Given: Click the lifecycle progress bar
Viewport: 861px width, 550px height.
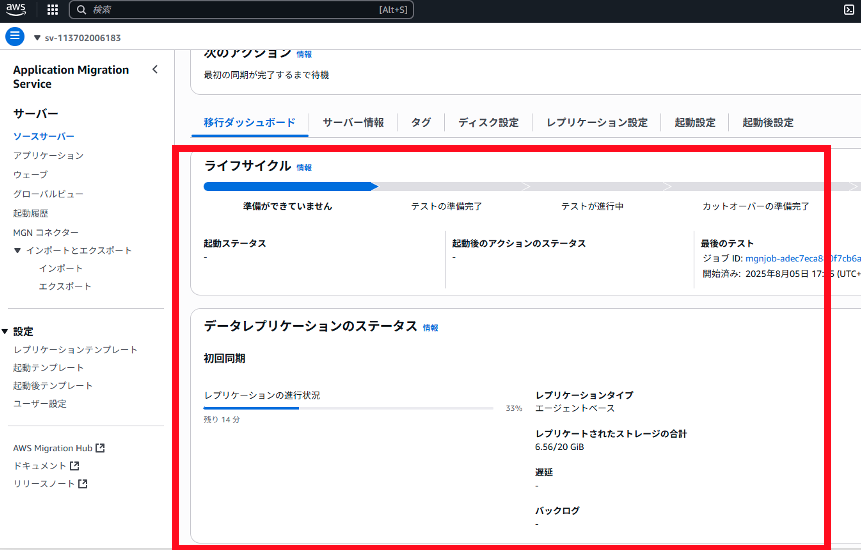Looking at the screenshot, I should tap(532, 187).
